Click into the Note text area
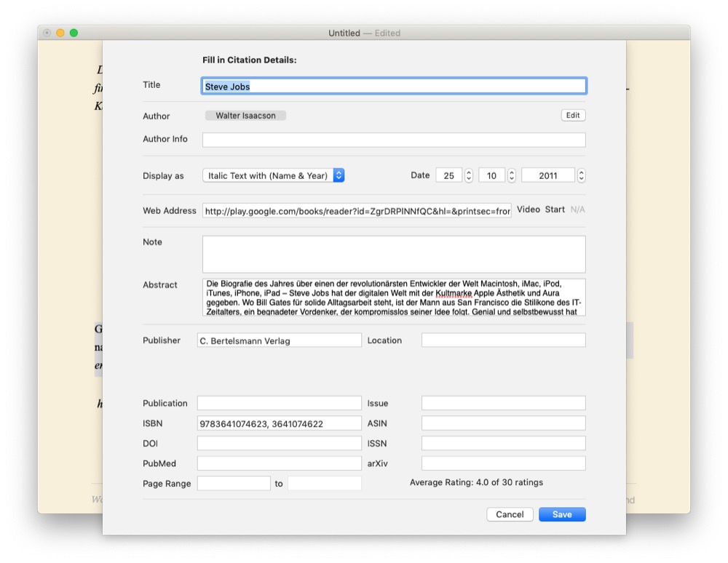This screenshot has height=563, width=728. (x=393, y=254)
